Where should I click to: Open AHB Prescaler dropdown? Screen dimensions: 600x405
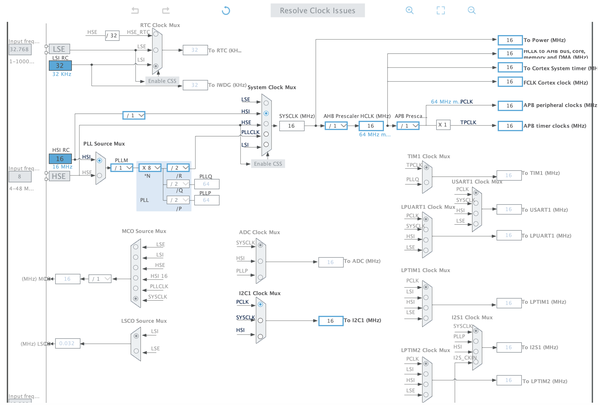[336, 126]
